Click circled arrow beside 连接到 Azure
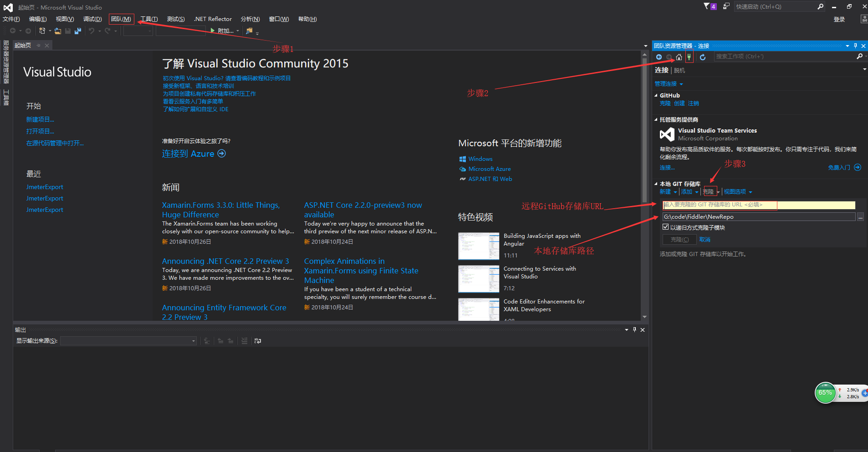The width and height of the screenshot is (868, 452). tap(221, 154)
